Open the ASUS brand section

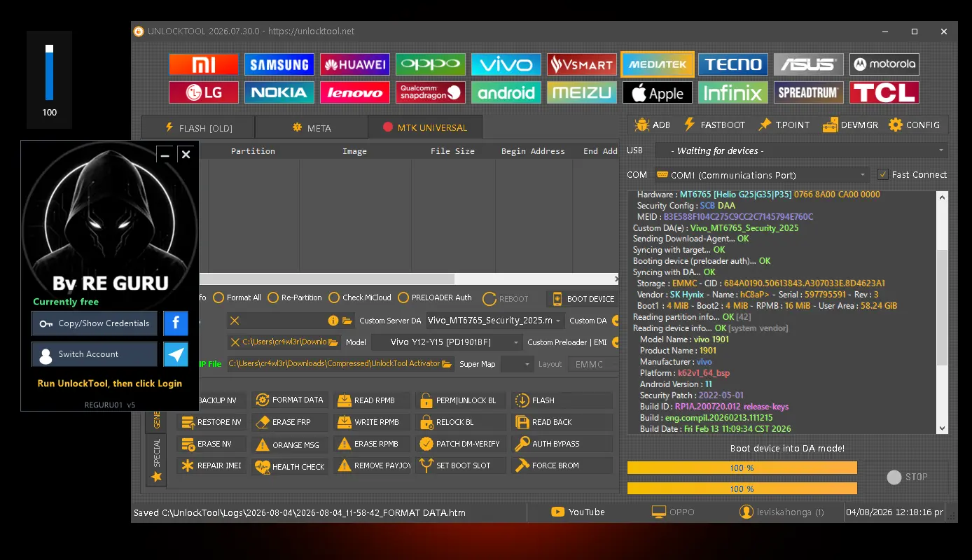pos(809,64)
